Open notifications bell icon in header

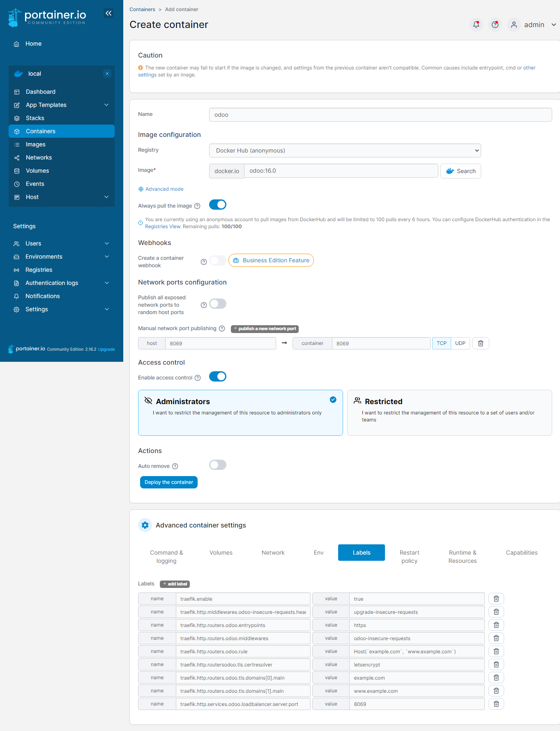pos(476,25)
